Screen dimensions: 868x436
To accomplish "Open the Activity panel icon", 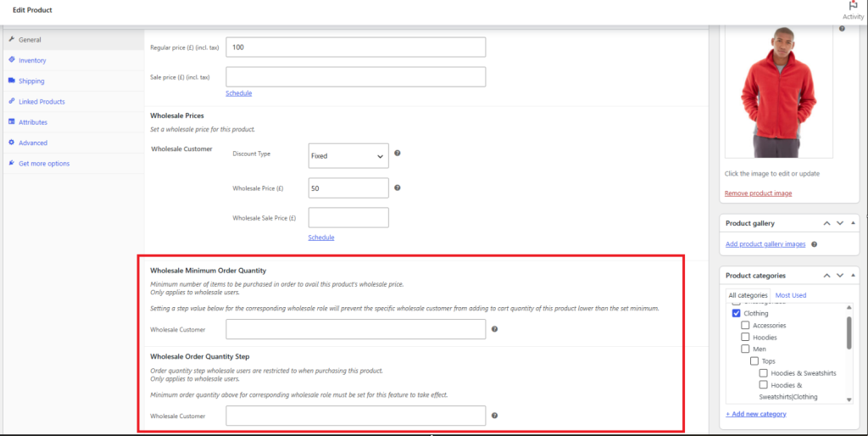I will (x=853, y=6).
